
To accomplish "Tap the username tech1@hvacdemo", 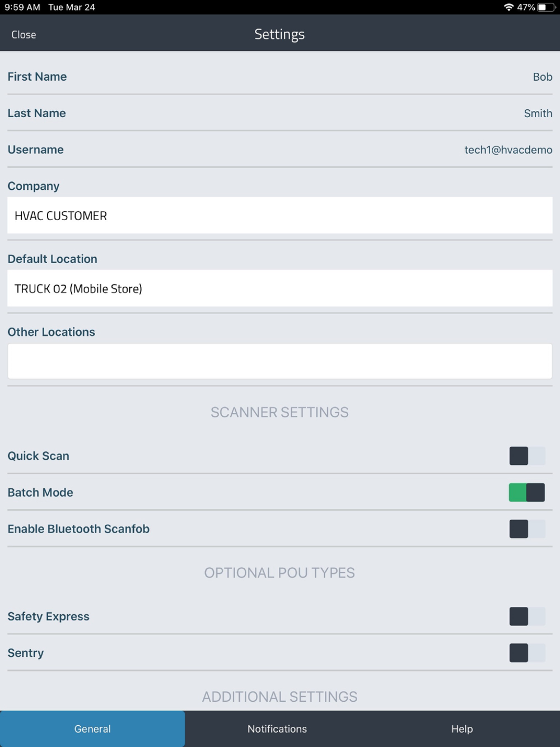I will pos(508,150).
